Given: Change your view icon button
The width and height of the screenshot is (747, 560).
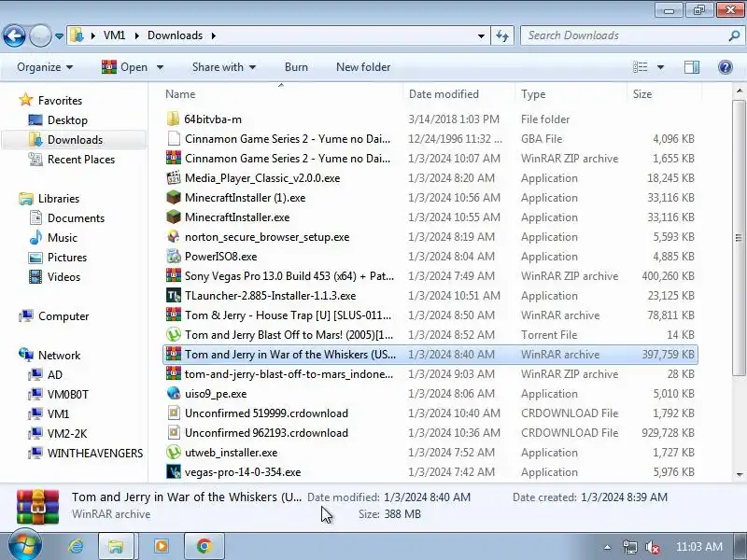Looking at the screenshot, I should pyautogui.click(x=640, y=67).
